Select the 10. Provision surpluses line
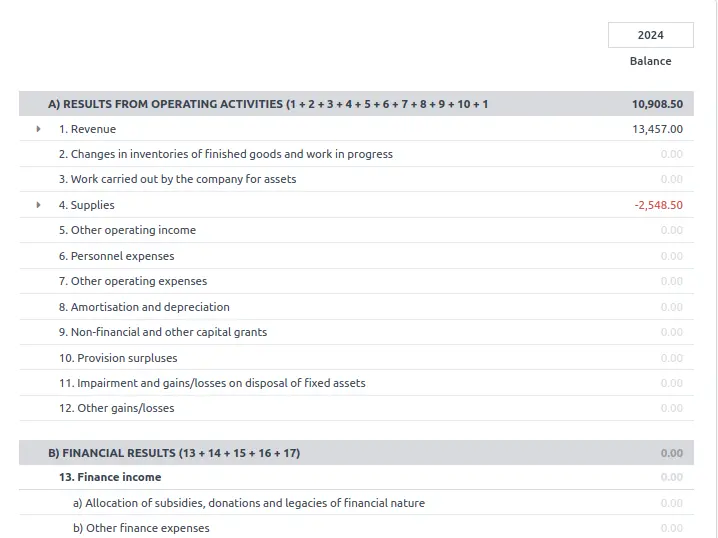 (118, 358)
